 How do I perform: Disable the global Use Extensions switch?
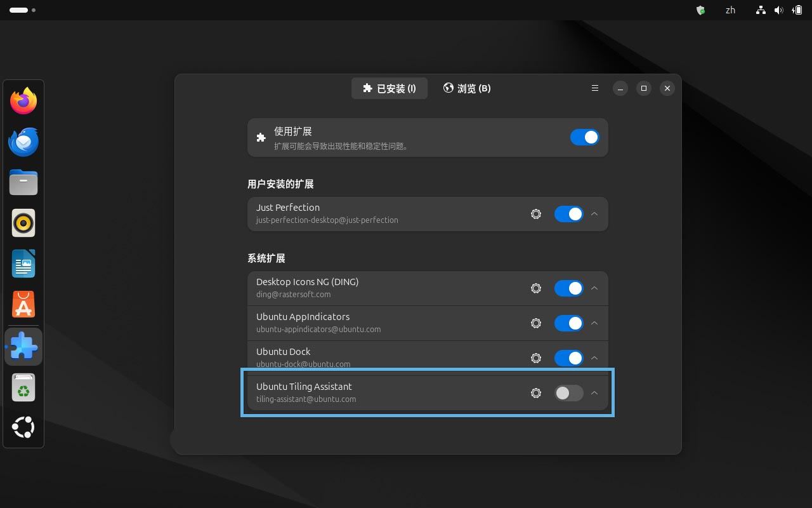pos(584,137)
